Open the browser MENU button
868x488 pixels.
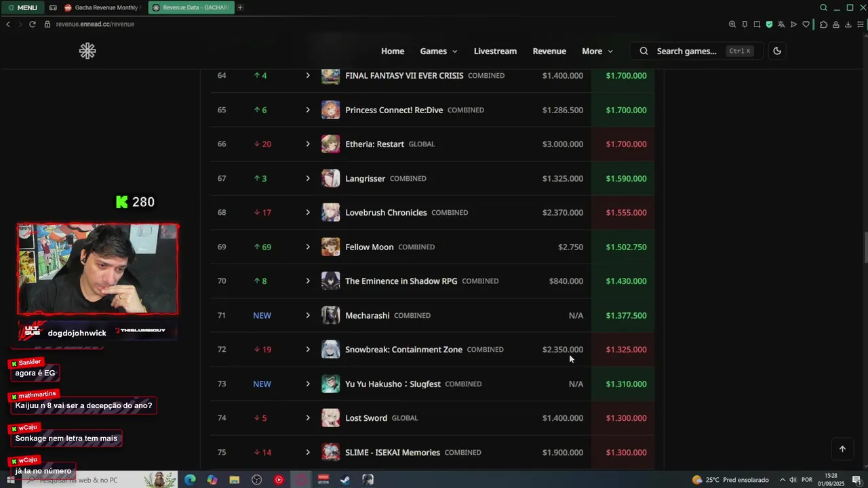click(22, 7)
